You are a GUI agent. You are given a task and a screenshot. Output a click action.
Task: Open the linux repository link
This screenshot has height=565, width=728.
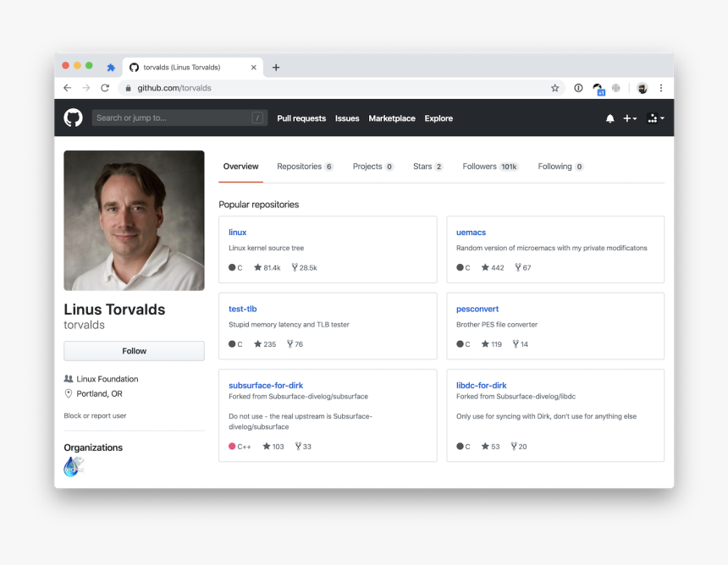[x=237, y=233]
